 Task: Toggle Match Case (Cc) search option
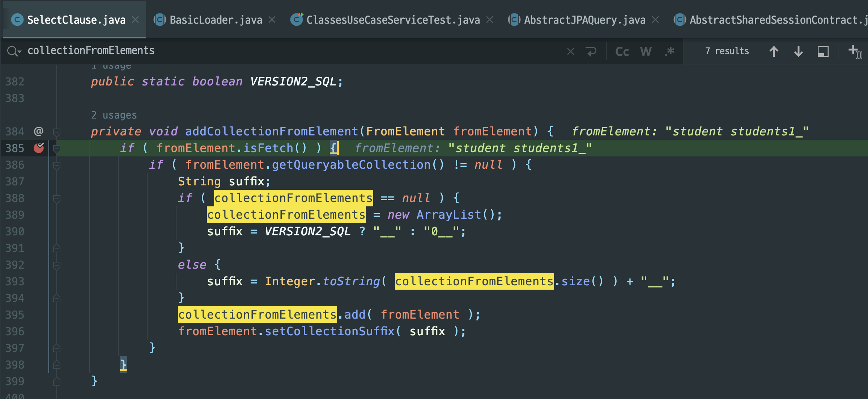[x=622, y=51]
